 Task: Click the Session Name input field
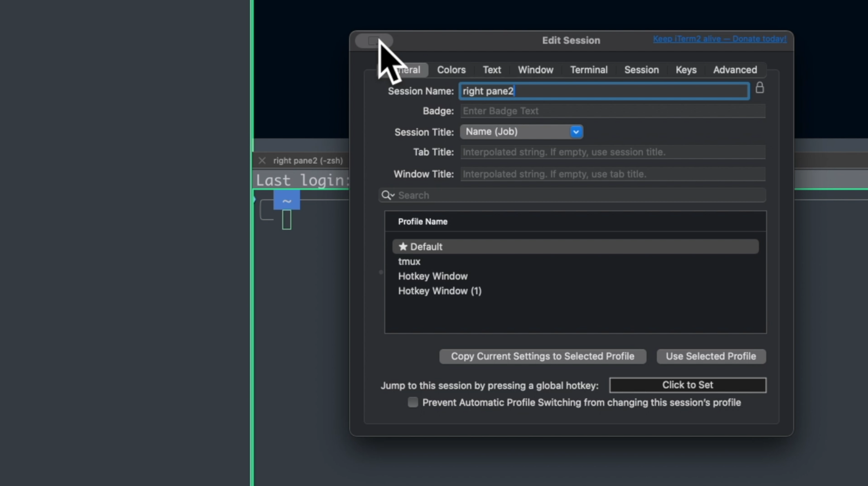point(604,91)
